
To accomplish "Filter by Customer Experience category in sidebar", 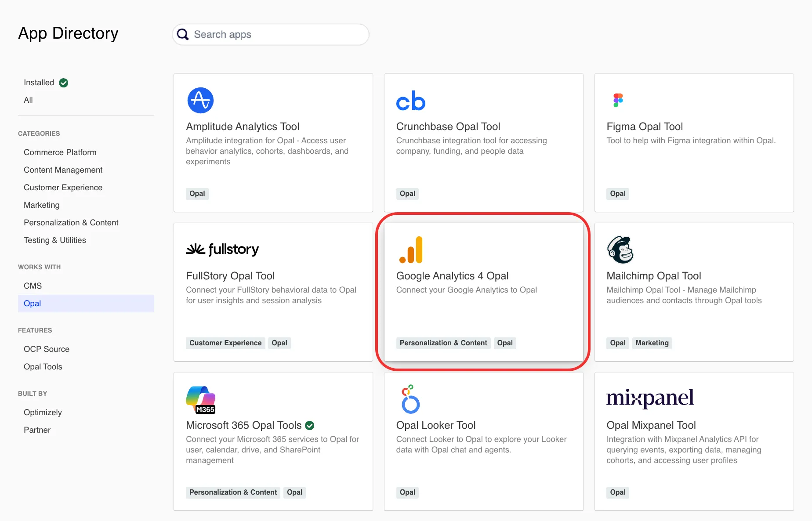I will (x=63, y=188).
